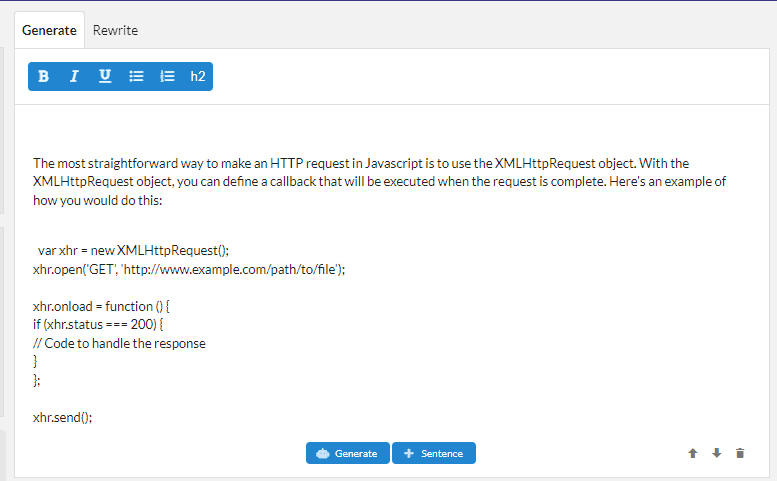Place cursor in 'The most straightforward way' paragraph

coord(380,182)
